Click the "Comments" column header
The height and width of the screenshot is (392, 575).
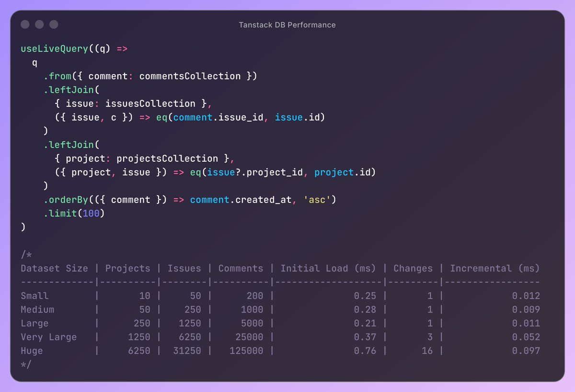tap(241, 269)
